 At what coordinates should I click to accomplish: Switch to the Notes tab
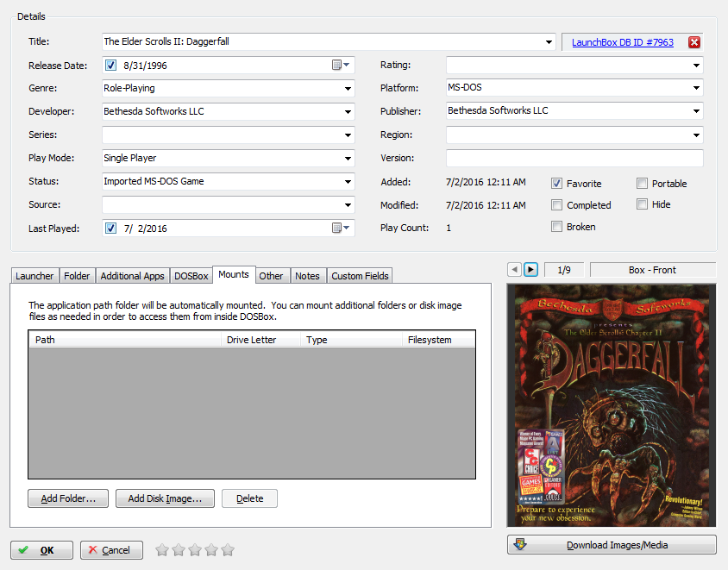point(307,276)
